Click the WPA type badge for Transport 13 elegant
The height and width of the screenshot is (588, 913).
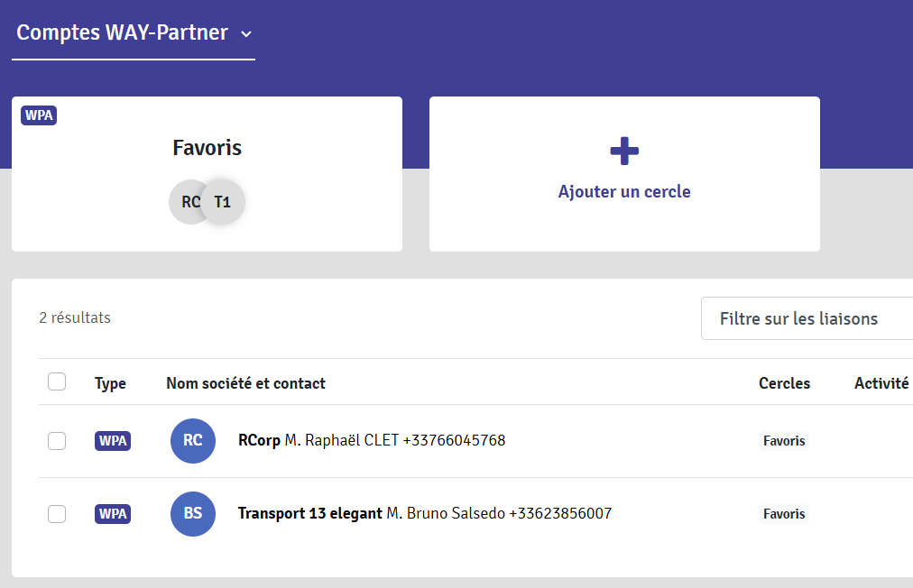pos(113,514)
